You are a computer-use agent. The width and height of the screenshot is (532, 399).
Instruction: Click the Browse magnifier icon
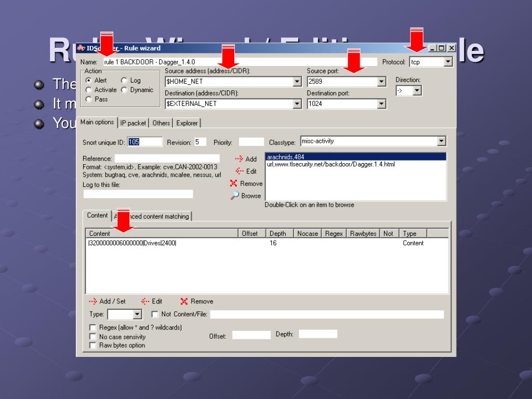pos(234,195)
